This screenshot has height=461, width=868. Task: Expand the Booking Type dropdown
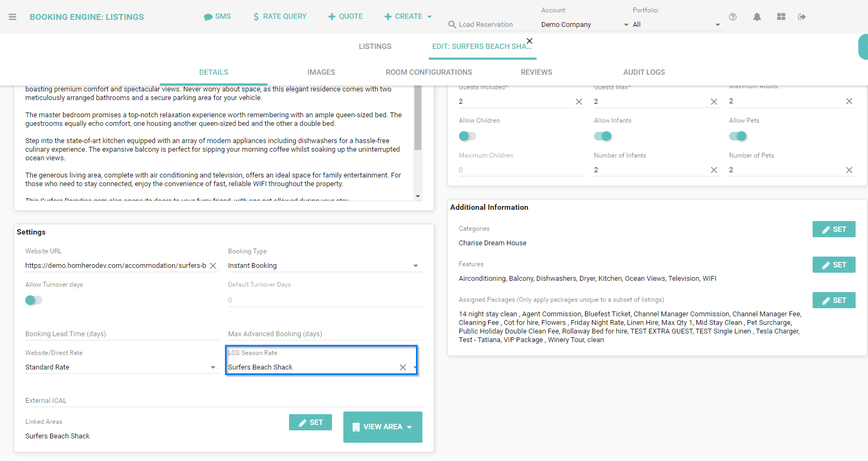tap(415, 266)
